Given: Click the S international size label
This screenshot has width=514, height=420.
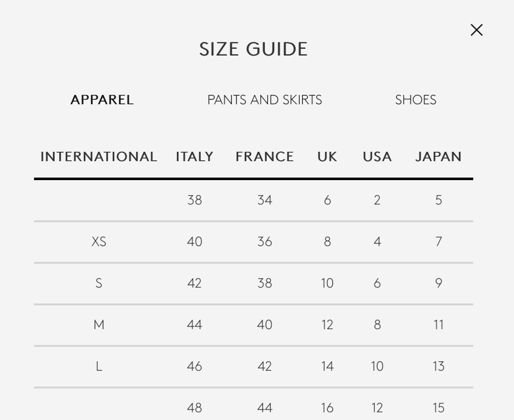Looking at the screenshot, I should pyautogui.click(x=99, y=283).
